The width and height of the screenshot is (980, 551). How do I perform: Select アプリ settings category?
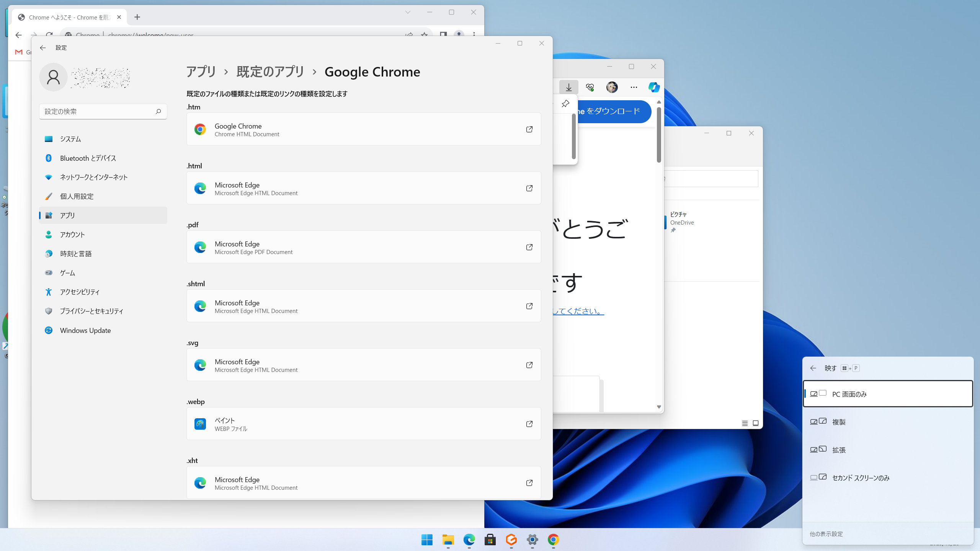tap(103, 215)
